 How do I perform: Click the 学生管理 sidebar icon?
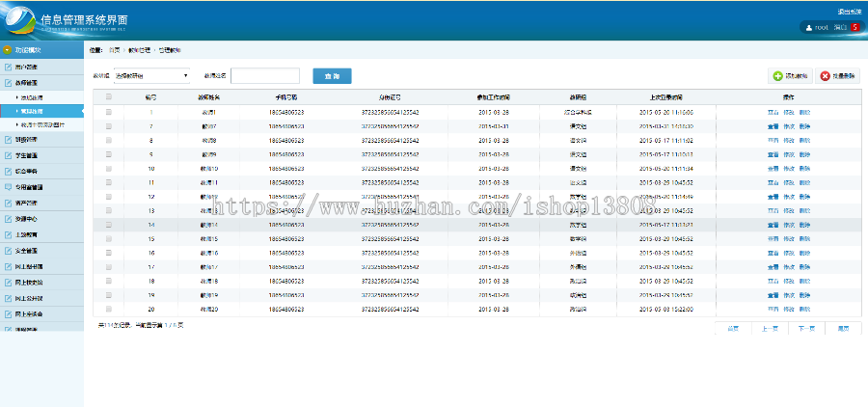(x=9, y=155)
